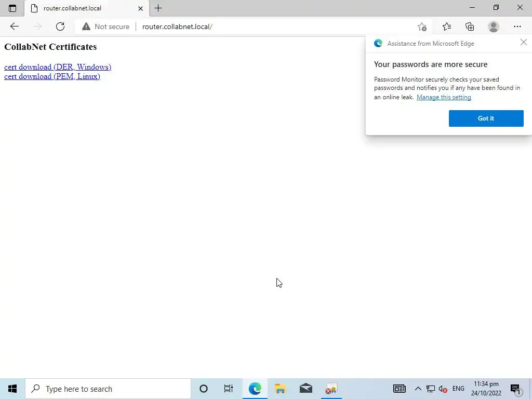This screenshot has height=399, width=532.
Task: Open the certificate app taskbar icon
Action: point(331,389)
